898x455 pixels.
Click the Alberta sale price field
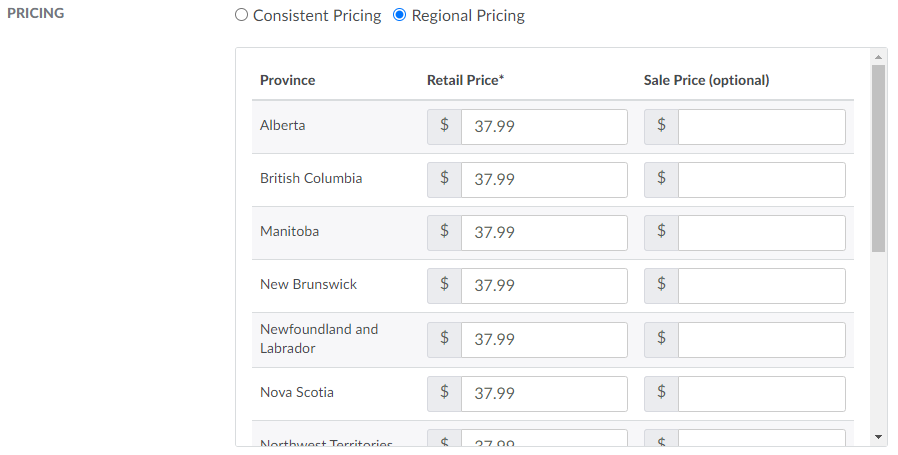(761, 127)
